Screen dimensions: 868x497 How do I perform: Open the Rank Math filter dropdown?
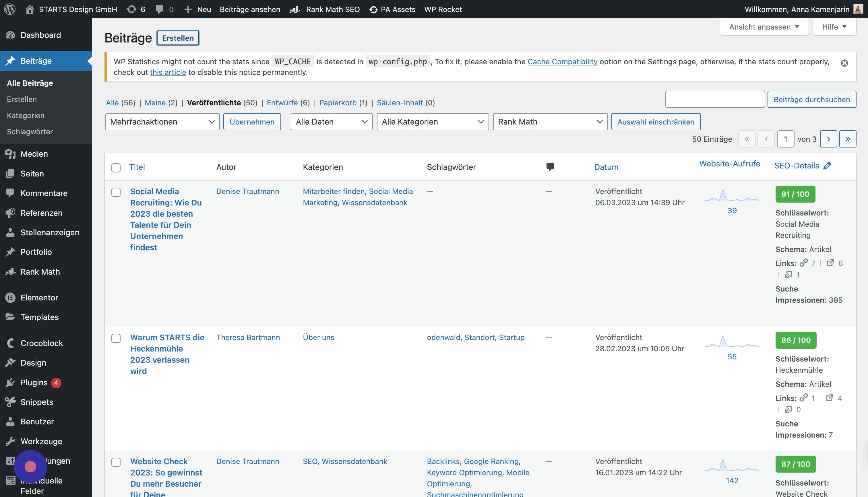tap(550, 122)
